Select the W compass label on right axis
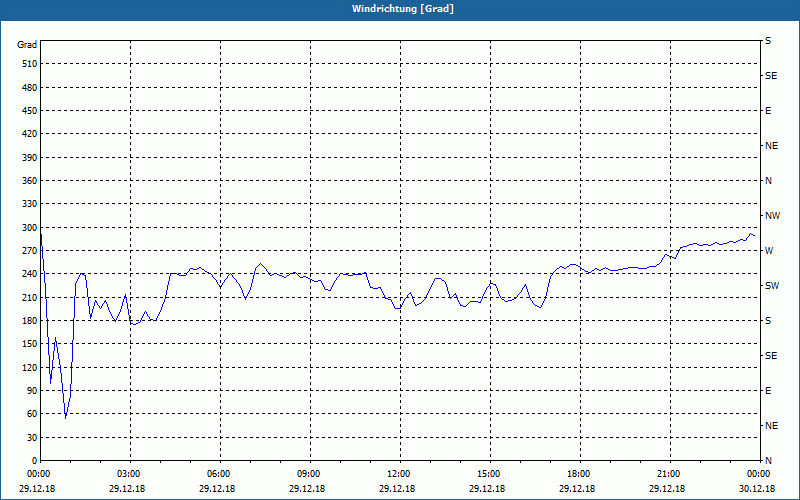 [769, 251]
